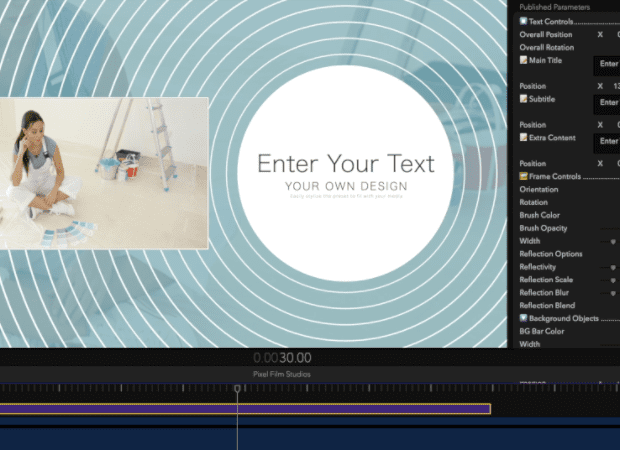
Task: Select 'YOUR OWN DESIGN' subtitle in viewer
Action: (x=346, y=186)
